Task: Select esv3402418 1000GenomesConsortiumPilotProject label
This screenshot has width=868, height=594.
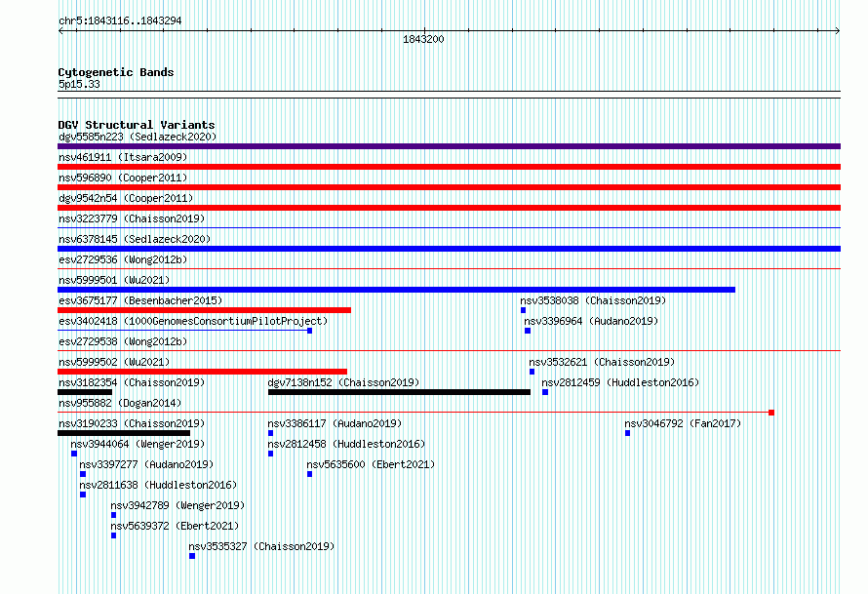Action: click(193, 321)
